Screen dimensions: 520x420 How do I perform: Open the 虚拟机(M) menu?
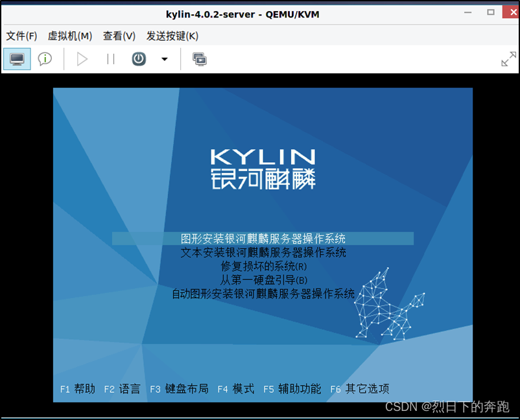70,36
